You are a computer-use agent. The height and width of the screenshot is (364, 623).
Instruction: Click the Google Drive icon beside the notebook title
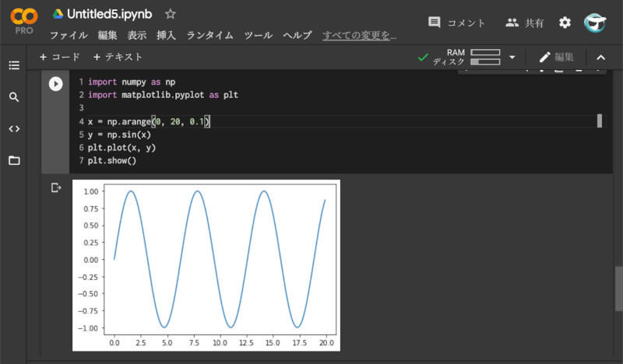pos(58,14)
